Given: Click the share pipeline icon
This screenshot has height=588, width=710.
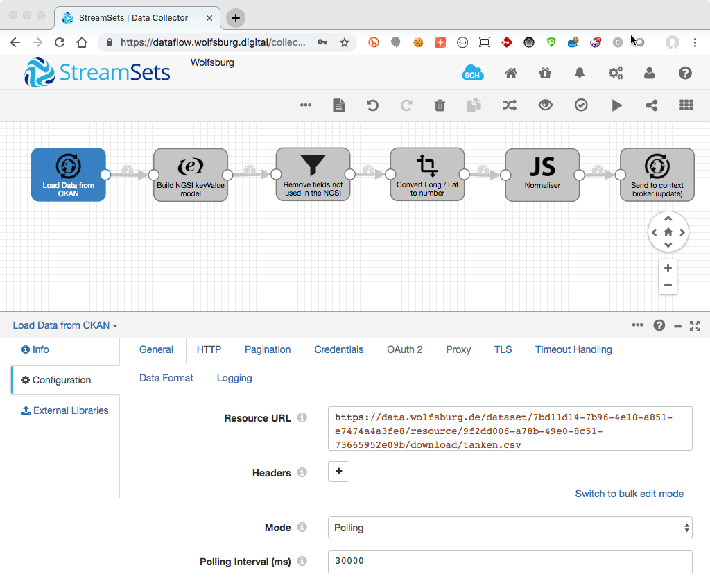Looking at the screenshot, I should (651, 105).
